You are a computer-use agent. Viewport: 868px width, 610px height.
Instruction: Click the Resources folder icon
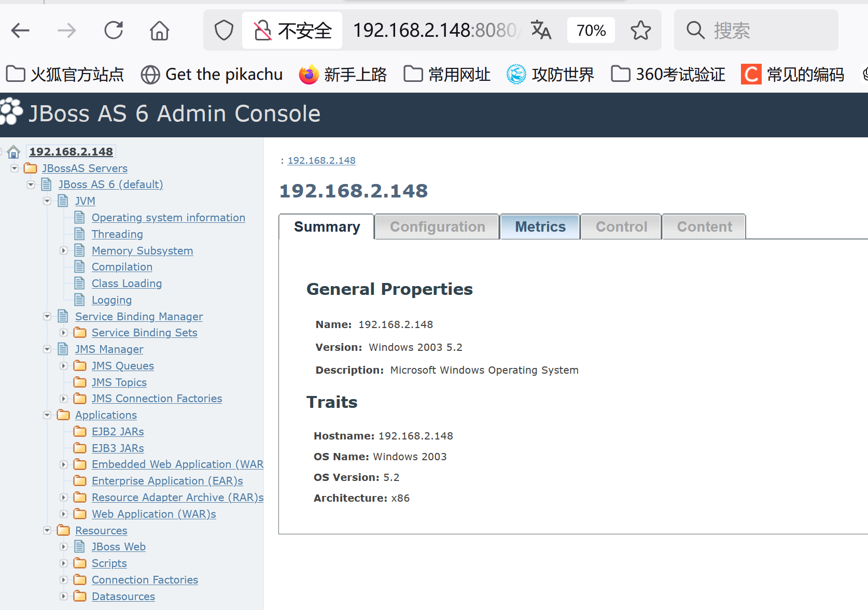pos(63,531)
